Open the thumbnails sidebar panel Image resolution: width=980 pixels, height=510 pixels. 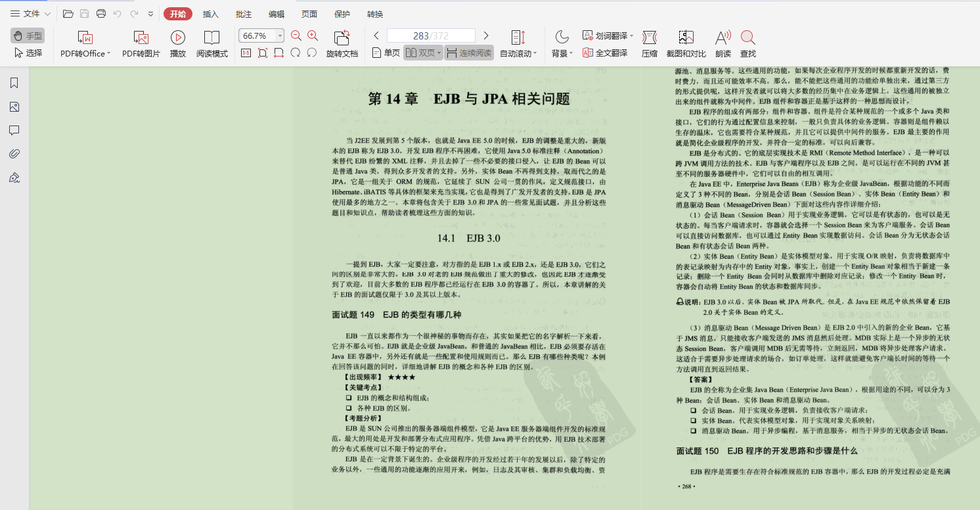[x=14, y=106]
